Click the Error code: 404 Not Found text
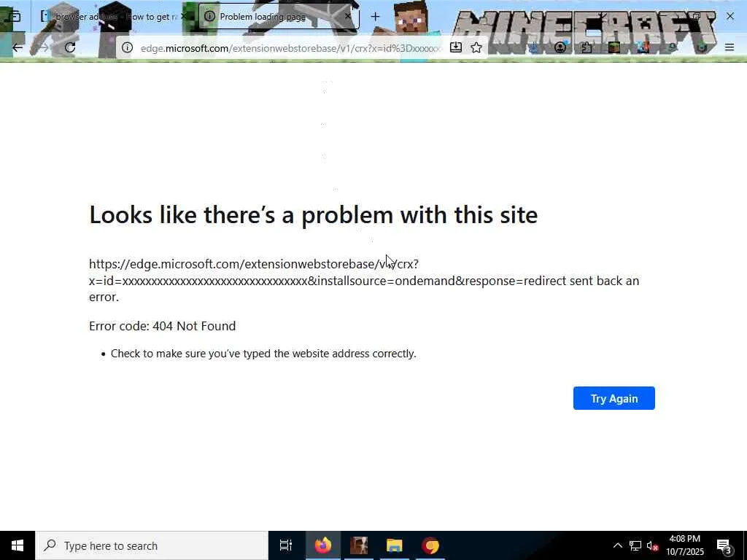The image size is (747, 560). (163, 326)
